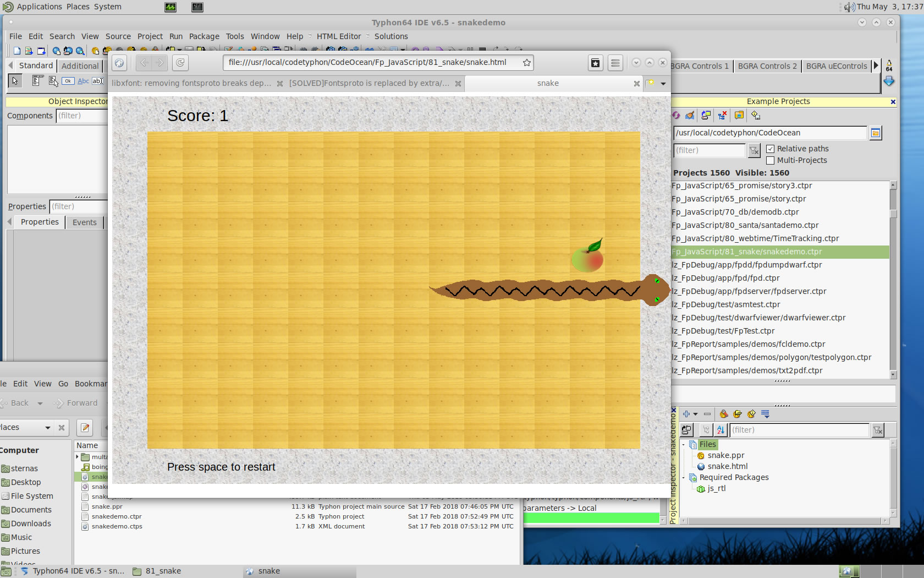Enable the Multi-Projects checkbox
The image size is (924, 578).
[770, 160]
